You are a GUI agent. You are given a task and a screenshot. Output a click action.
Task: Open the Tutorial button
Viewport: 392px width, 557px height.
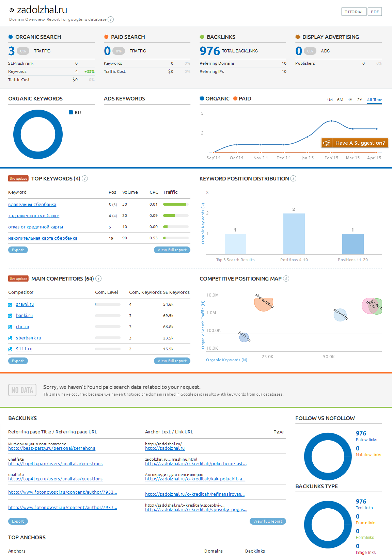pos(354,12)
